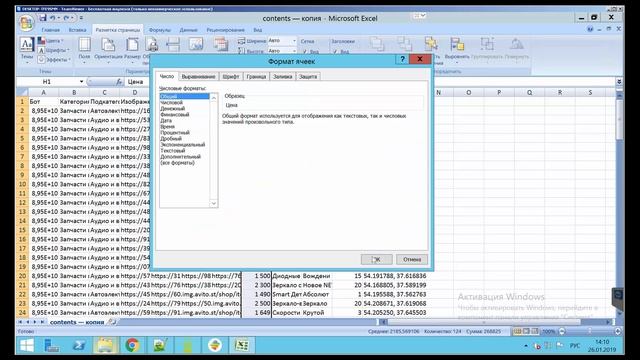This screenshot has height=360, width=640.
Task: Open PowerShell from the taskbar
Action: 78,345
